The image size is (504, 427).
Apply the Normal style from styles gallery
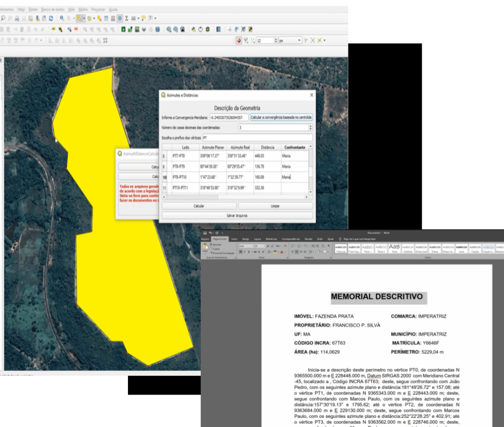[x=341, y=248]
